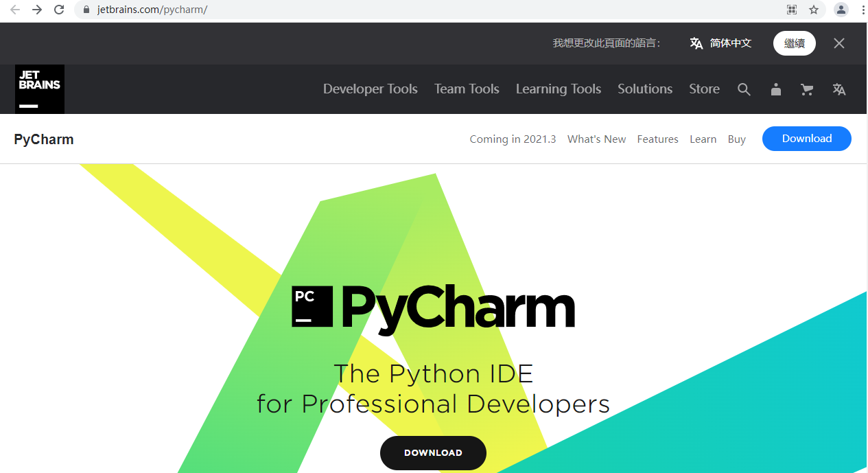The width and height of the screenshot is (868, 473).
Task: Select the 简体中文 language option
Action: click(731, 43)
